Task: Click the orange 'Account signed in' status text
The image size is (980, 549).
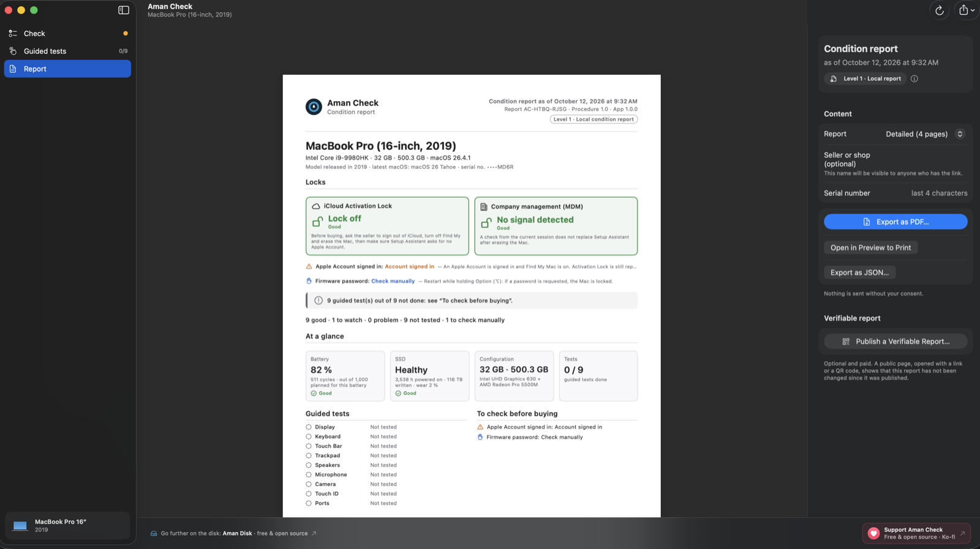Action: (x=409, y=267)
